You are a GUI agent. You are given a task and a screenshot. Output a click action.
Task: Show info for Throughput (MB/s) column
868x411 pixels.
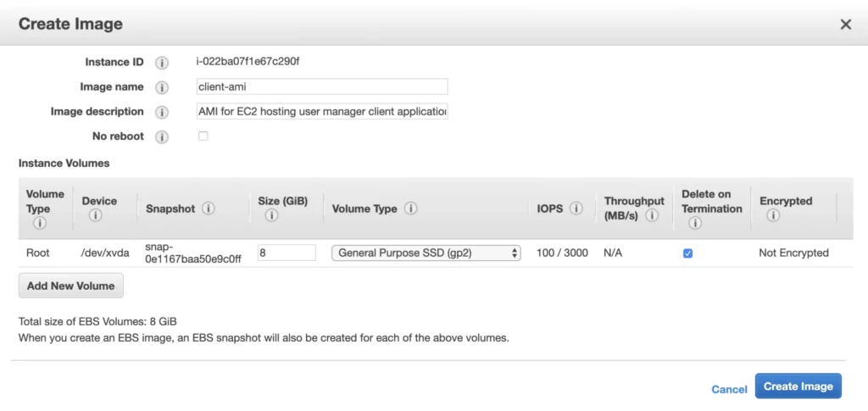(x=652, y=216)
